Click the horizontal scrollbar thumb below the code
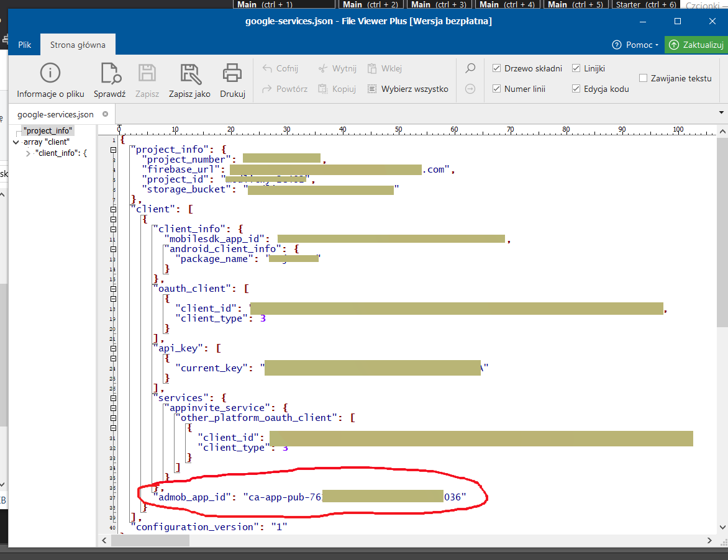 pos(150,541)
